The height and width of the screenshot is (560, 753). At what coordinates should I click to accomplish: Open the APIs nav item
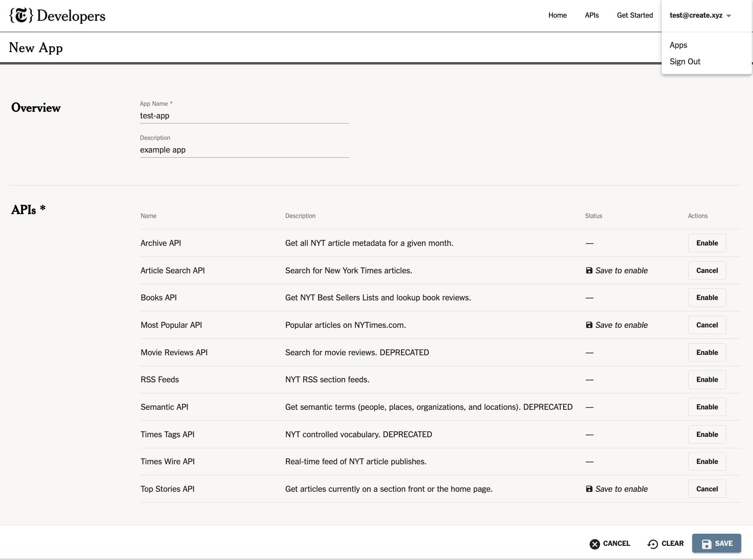(x=592, y=15)
